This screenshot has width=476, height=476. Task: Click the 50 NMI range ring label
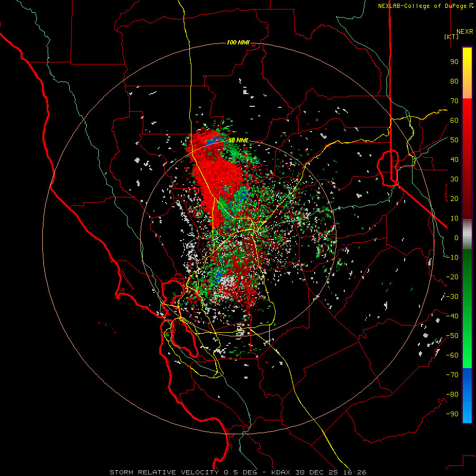(239, 140)
